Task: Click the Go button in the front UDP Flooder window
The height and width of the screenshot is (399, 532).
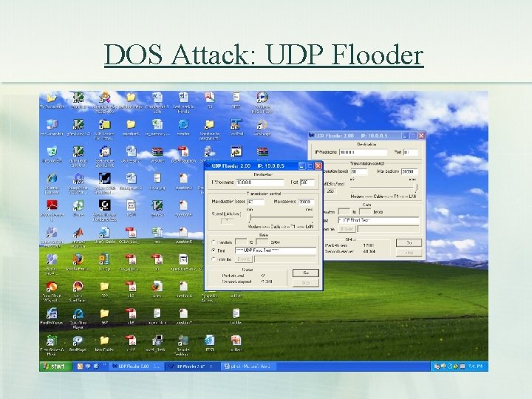Action: point(306,273)
